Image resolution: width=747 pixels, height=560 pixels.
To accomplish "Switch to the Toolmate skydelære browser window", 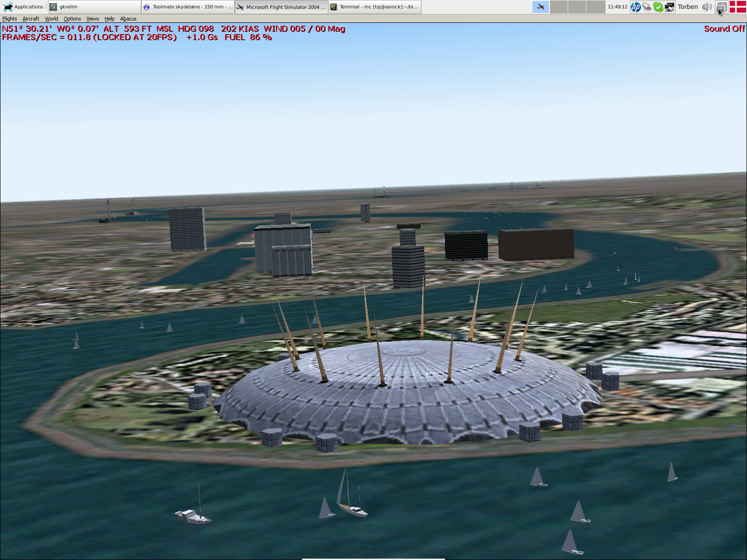I will [x=188, y=7].
